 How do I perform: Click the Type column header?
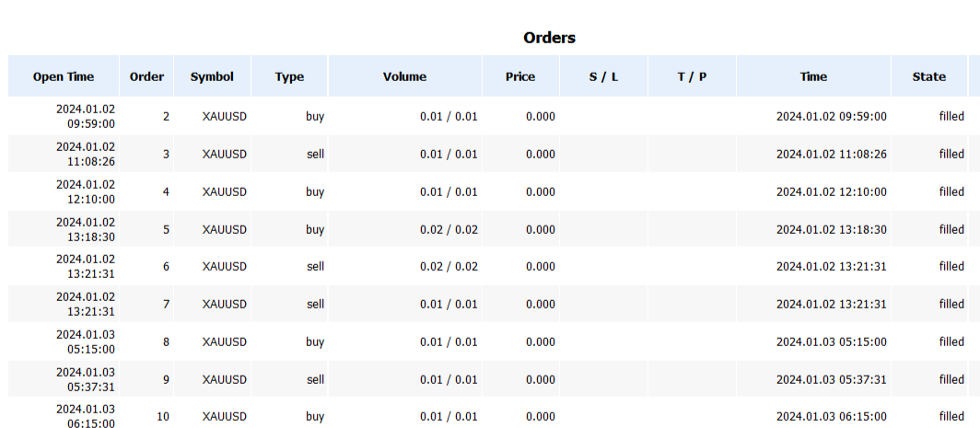[289, 76]
